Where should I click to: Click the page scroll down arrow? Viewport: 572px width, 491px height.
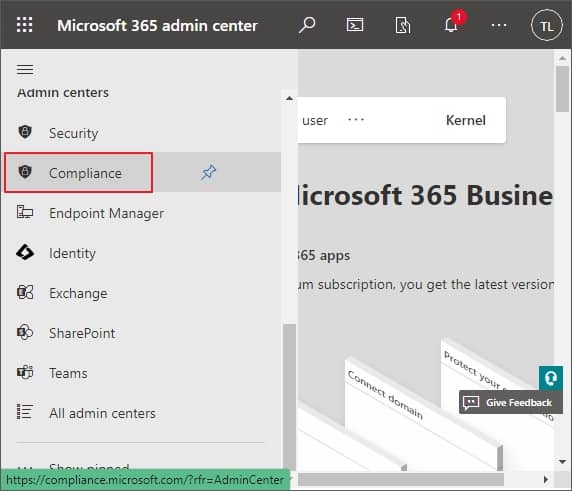coord(562,461)
